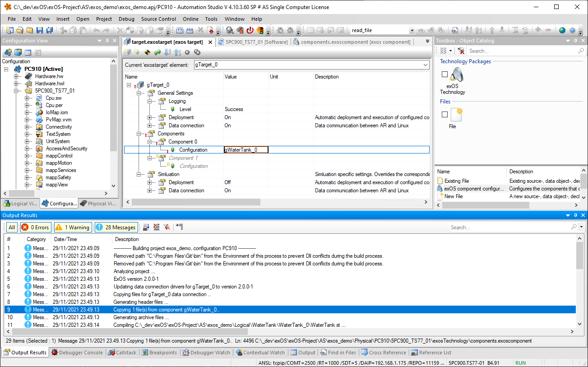This screenshot has height=367, width=588.
Task: Open the Project menu
Action: click(104, 19)
